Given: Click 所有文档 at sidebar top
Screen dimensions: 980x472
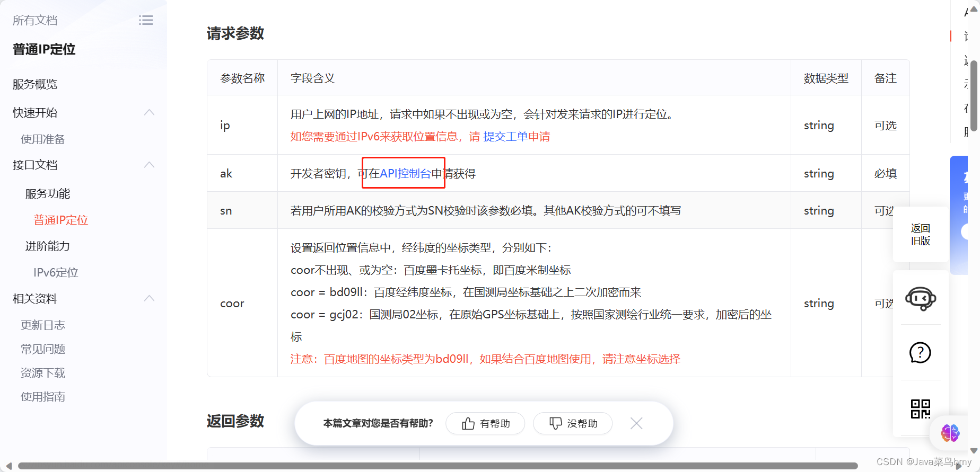Looking at the screenshot, I should (35, 20).
